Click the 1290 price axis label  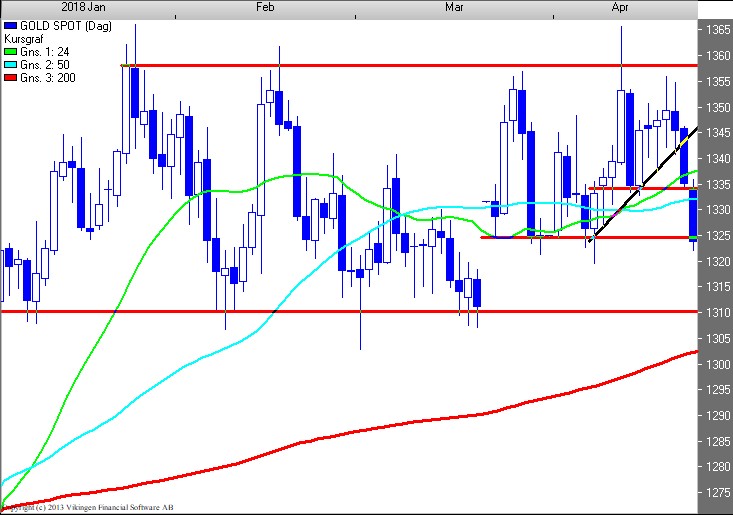coord(718,415)
